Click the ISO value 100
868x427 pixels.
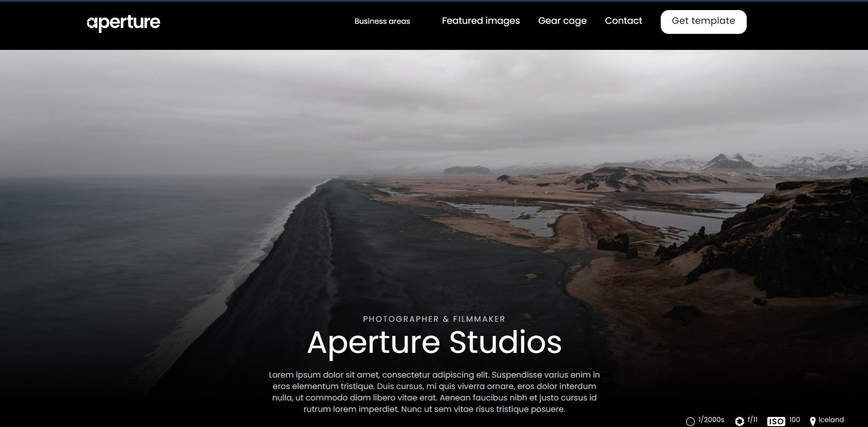click(x=795, y=420)
